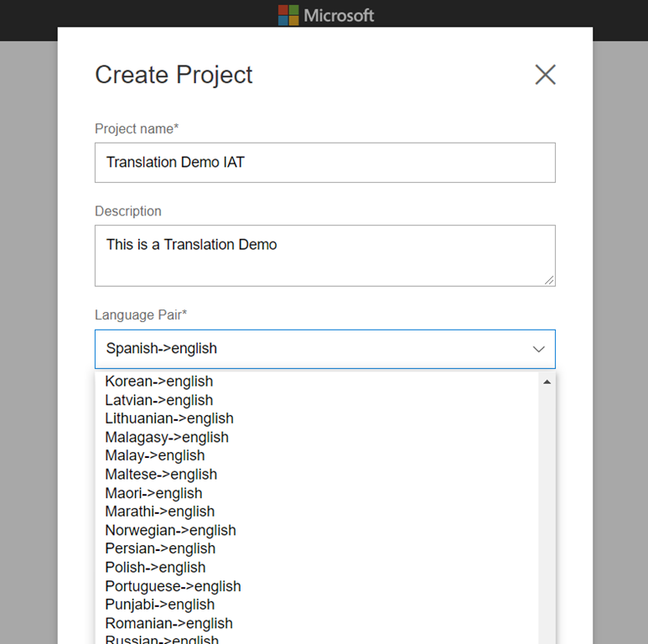Select Punjabi->english from the list
This screenshot has width=648, height=644.
click(159, 605)
